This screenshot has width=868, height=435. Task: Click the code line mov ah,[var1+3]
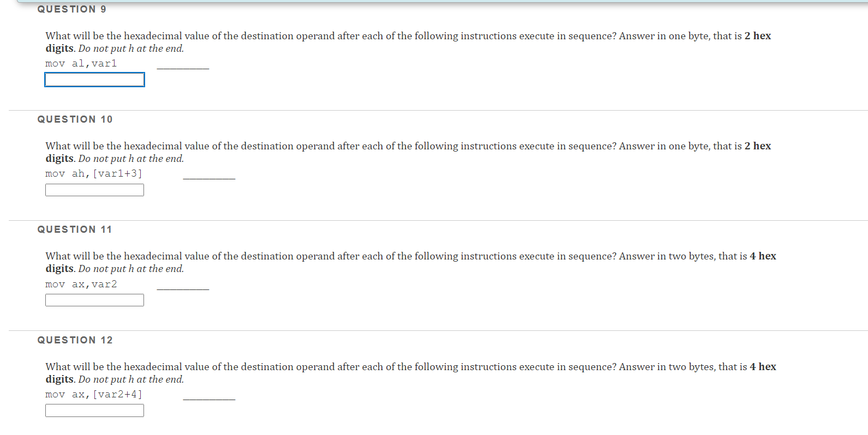pos(94,174)
